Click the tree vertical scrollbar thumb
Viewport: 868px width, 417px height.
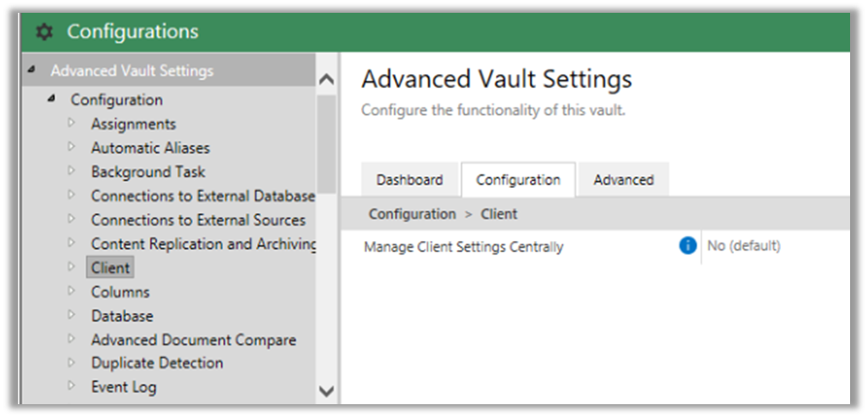coord(327,143)
